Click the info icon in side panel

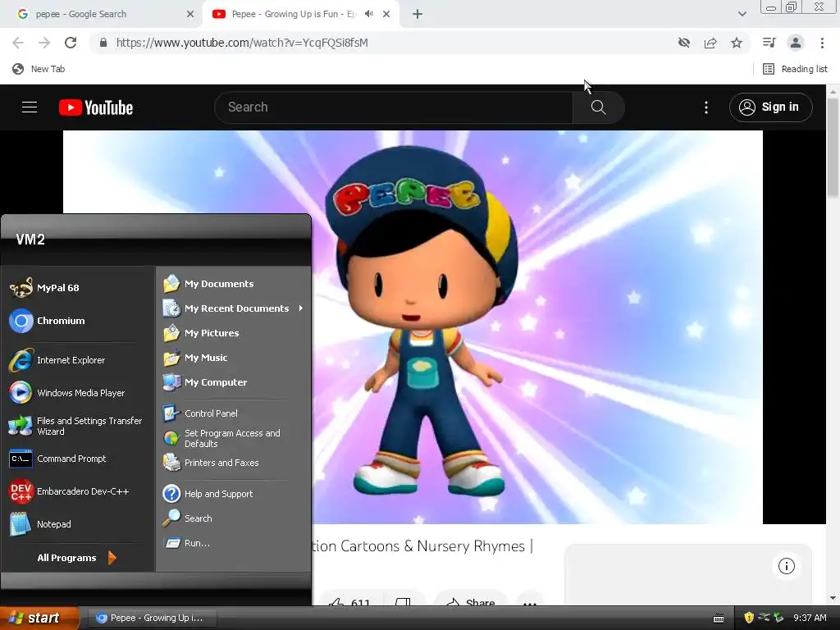[x=786, y=566]
